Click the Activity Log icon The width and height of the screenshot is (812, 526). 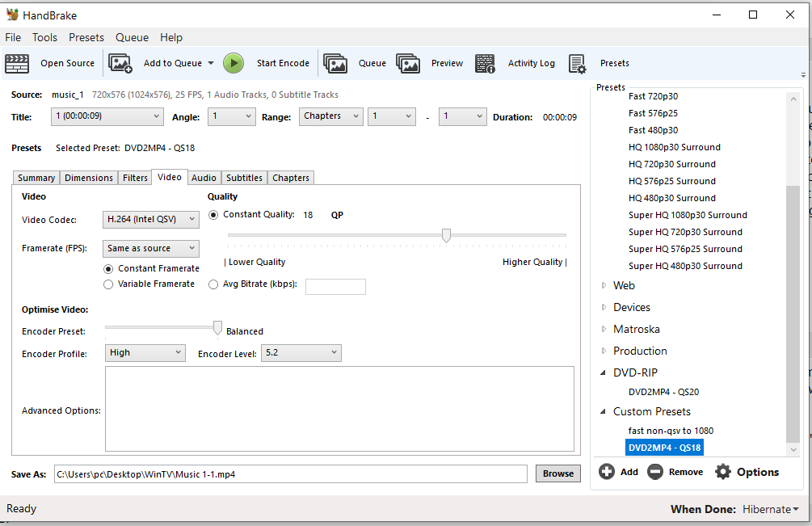pyautogui.click(x=486, y=64)
